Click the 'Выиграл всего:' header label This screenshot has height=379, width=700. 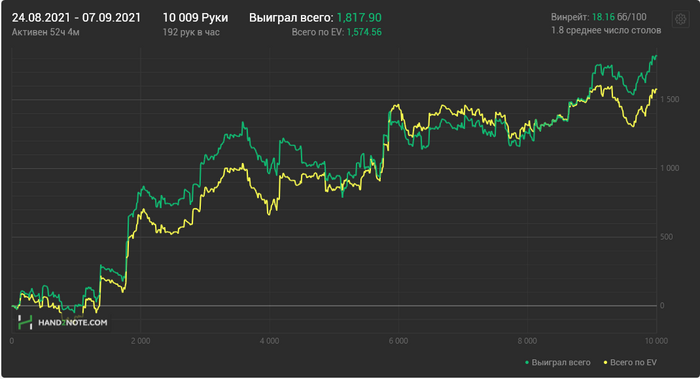coord(291,18)
